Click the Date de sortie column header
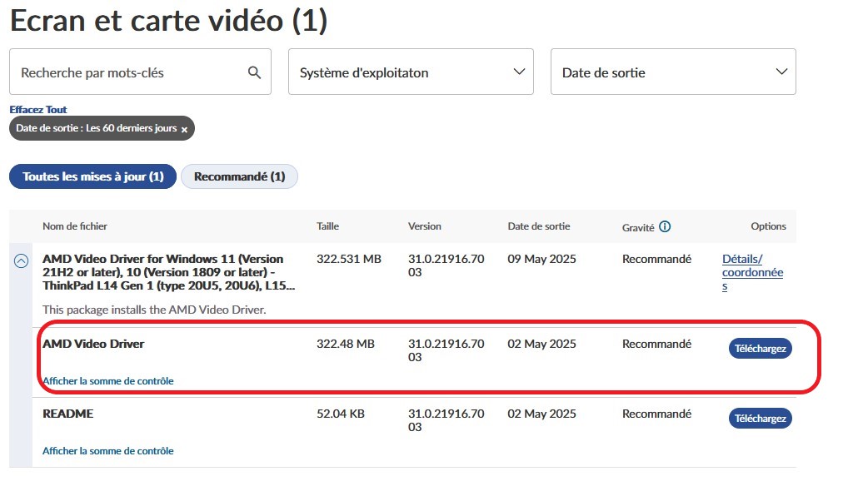This screenshot has width=868, height=486. coord(539,226)
